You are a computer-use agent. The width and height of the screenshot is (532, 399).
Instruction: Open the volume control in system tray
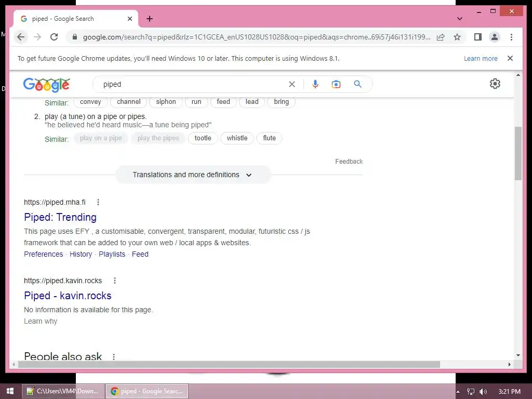pyautogui.click(x=483, y=392)
